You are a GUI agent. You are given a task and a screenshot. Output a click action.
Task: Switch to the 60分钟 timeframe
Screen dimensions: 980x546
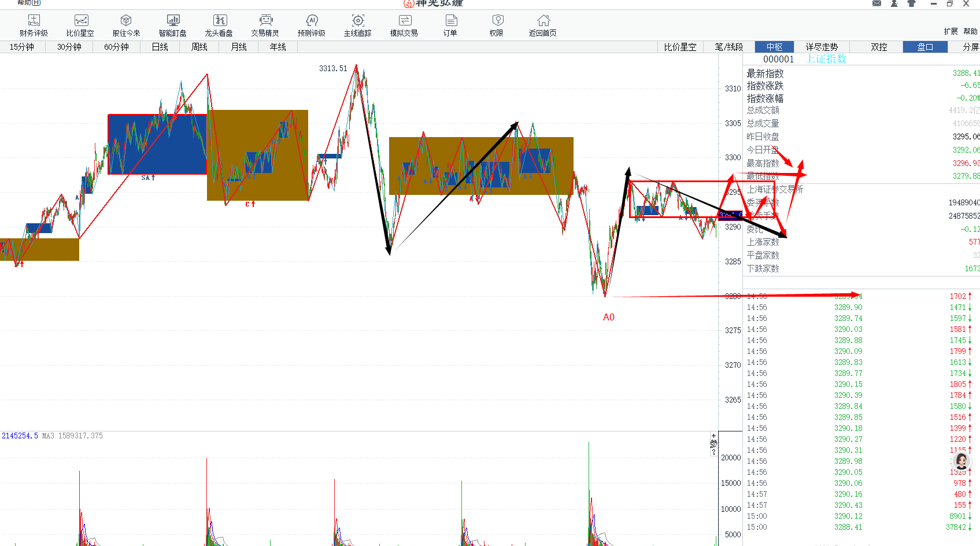(117, 47)
